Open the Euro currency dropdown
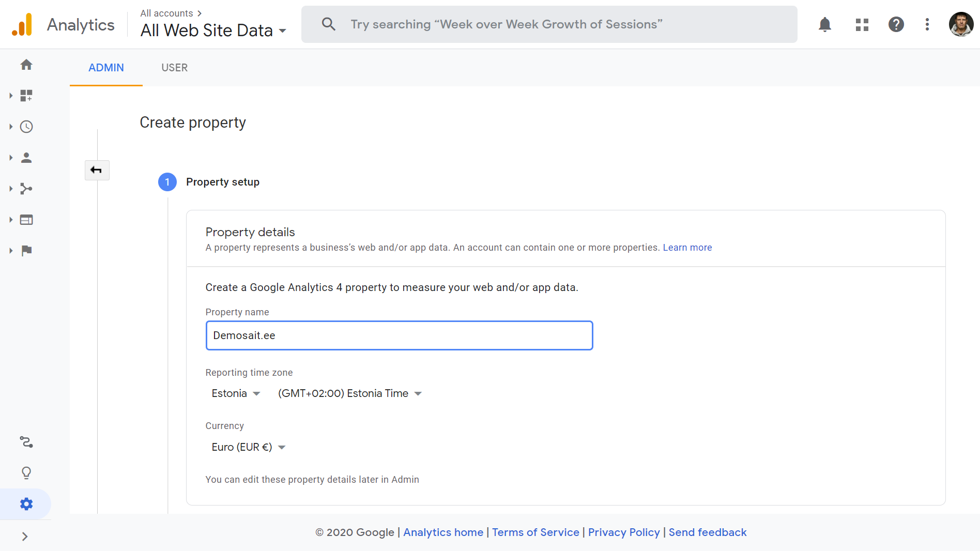980x551 pixels. pos(248,447)
